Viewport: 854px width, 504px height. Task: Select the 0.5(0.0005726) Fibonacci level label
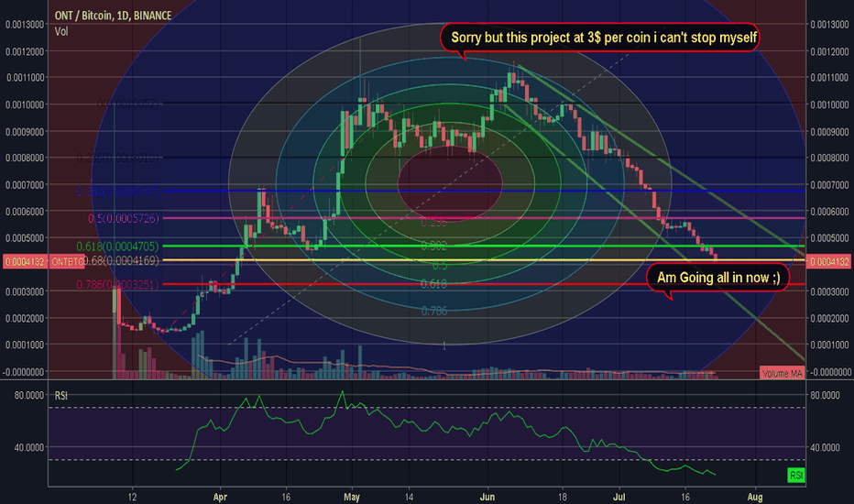[x=123, y=218]
